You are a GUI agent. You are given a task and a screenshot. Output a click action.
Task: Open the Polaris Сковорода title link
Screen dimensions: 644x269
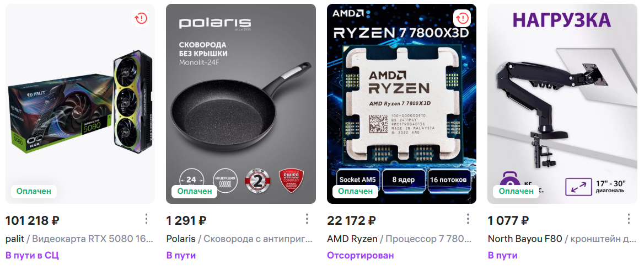(239, 239)
